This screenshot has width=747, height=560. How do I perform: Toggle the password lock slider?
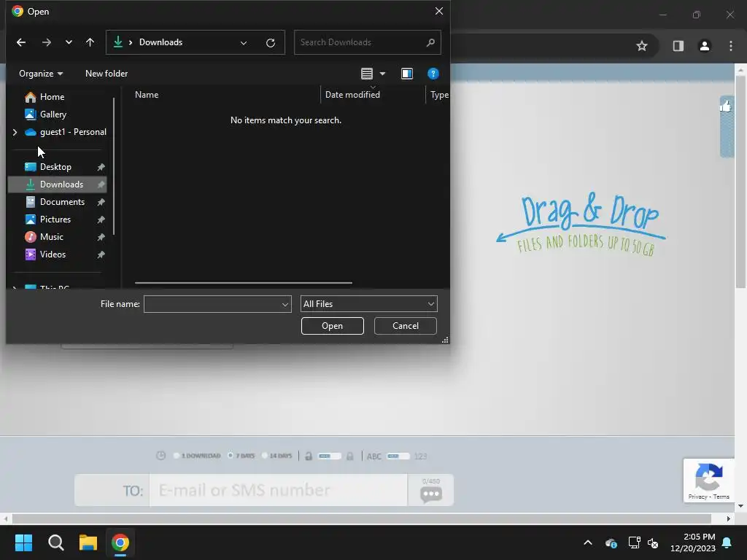pos(329,456)
